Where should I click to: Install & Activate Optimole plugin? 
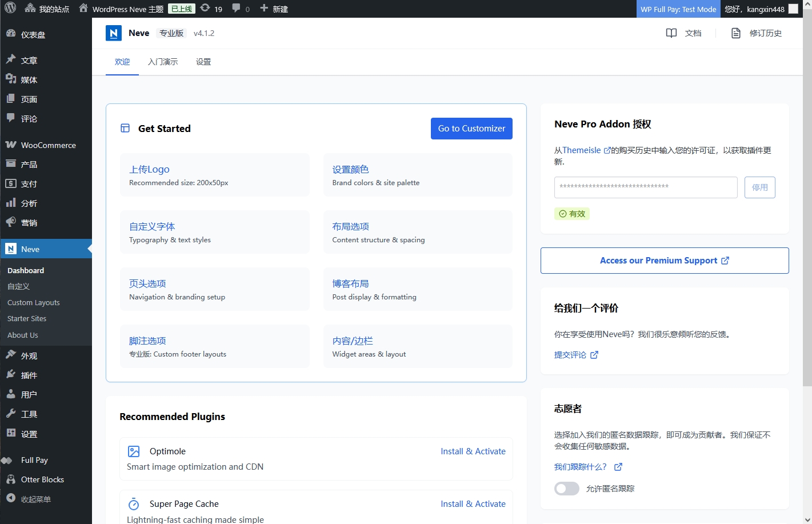[x=473, y=451]
